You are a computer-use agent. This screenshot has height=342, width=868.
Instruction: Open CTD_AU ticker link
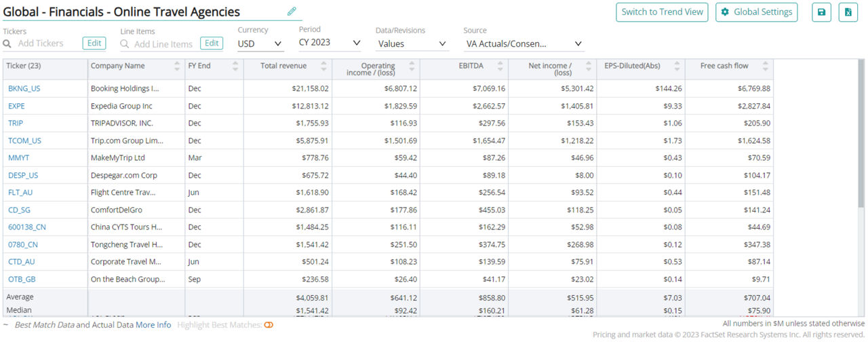(x=21, y=262)
